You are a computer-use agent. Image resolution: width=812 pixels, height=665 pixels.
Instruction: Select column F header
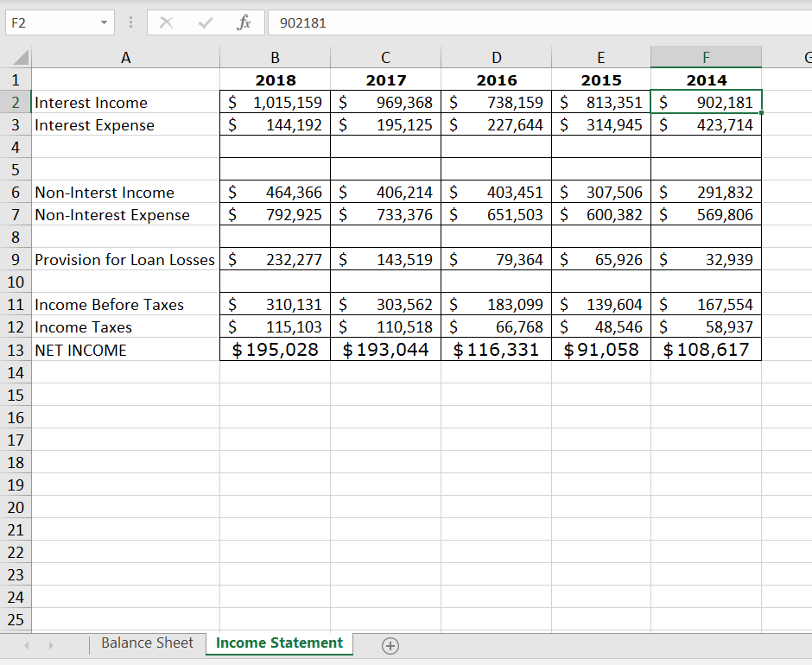(706, 57)
